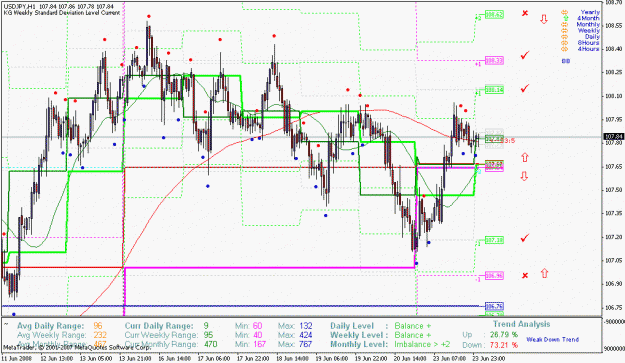Click the 8Hours timeframe label
The height and width of the screenshot is (363, 625).
[589, 43]
